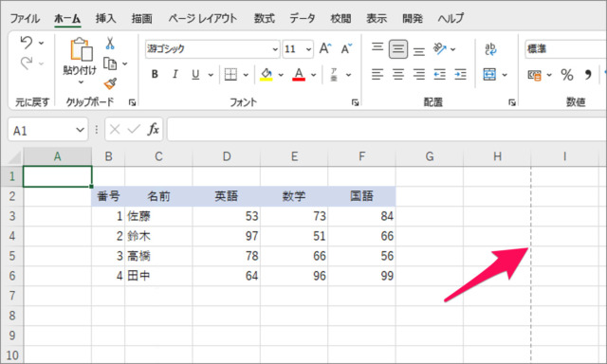Click the Select All corner triangle
Viewport: 607px width, 364px height.
15,157
